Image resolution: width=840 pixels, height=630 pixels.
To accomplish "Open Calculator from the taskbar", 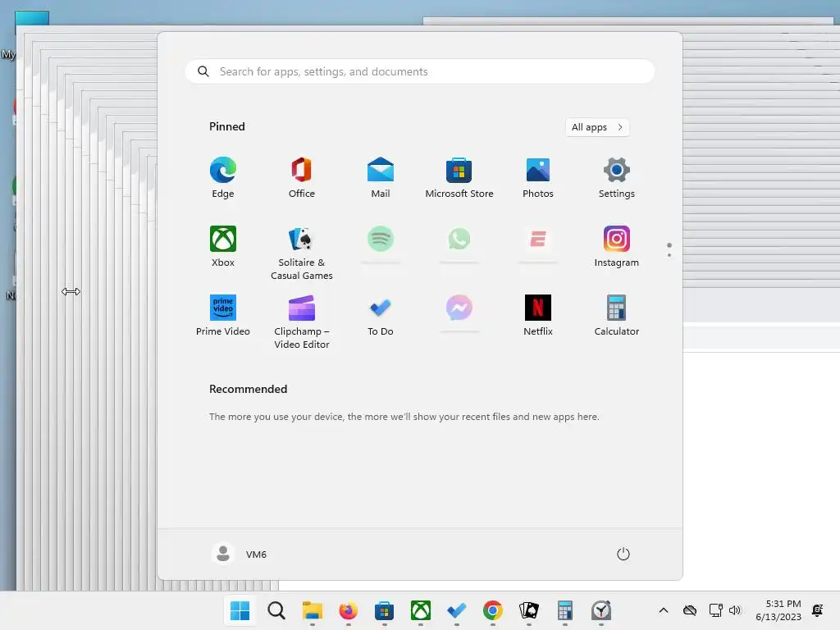I will (x=564, y=610).
